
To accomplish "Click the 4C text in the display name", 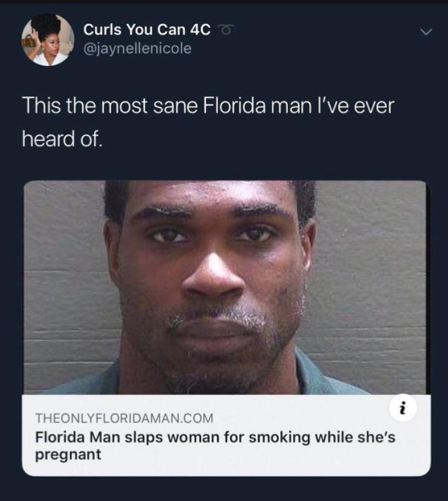I will [x=200, y=30].
